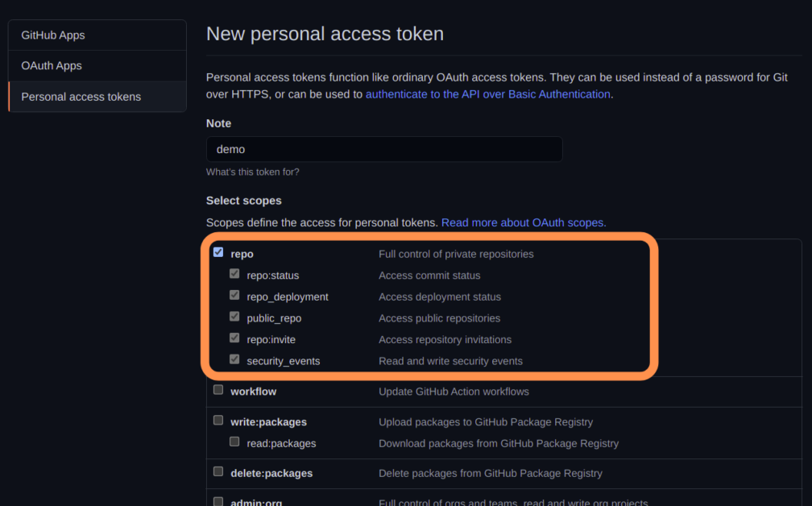Select Personal access tokens sidebar item
This screenshot has width=812, height=506.
click(x=81, y=97)
